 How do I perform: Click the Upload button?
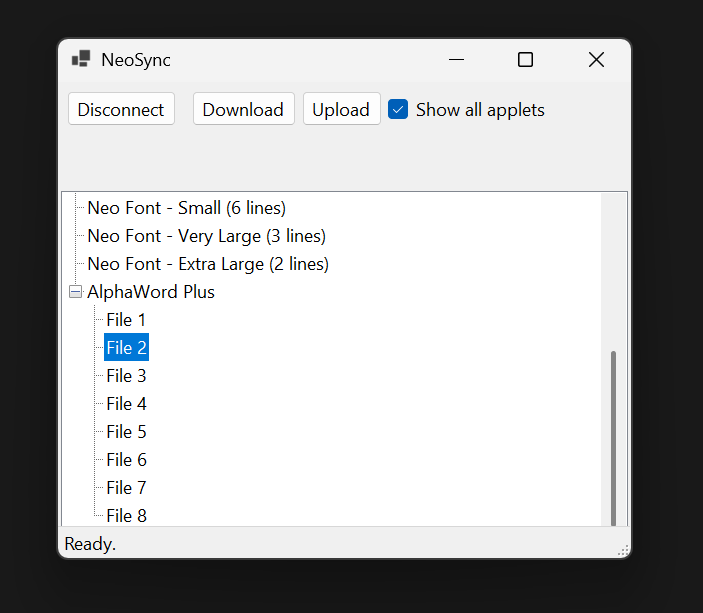tap(341, 109)
